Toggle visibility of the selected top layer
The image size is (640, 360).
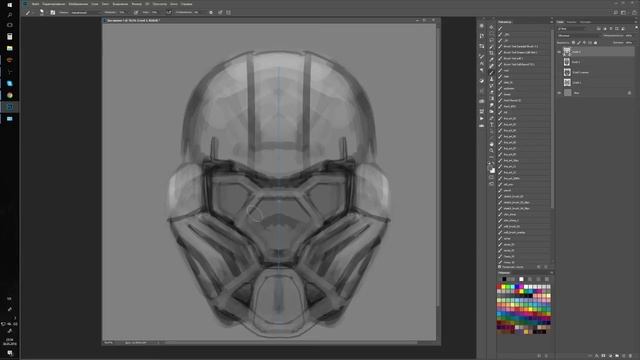[x=559, y=52]
